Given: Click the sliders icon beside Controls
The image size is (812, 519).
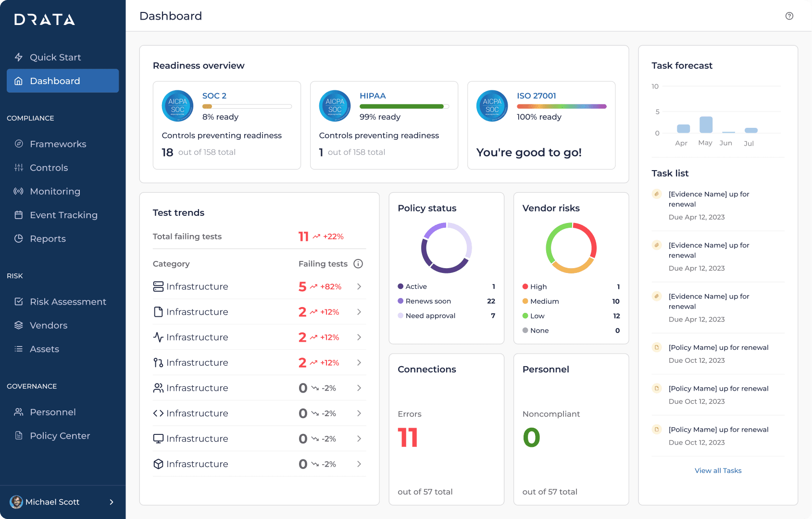Looking at the screenshot, I should coord(19,168).
